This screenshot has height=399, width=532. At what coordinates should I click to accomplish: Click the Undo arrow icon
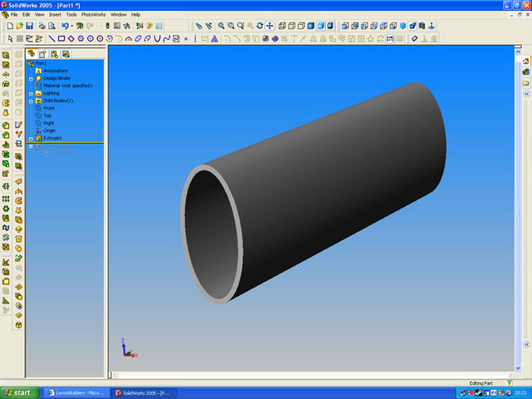click(65, 26)
